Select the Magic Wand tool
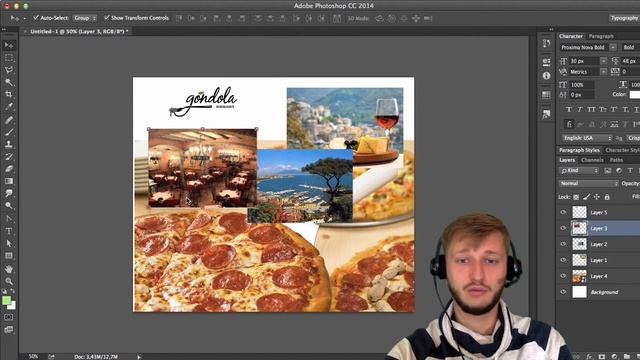The image size is (640, 360). (9, 82)
